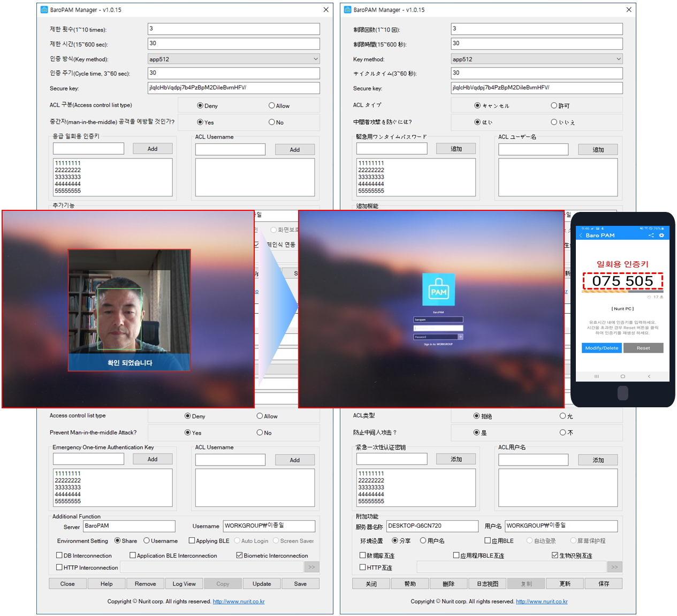677x616 pixels.
Task: Tap the phone's back navigation chevron
Action: click(x=649, y=376)
